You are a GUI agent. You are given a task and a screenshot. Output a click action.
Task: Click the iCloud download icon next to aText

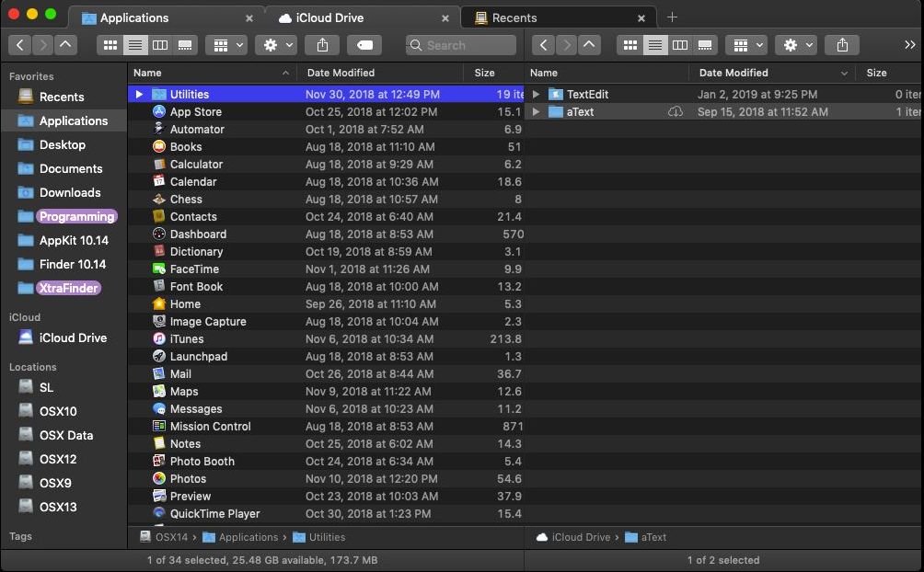click(676, 111)
